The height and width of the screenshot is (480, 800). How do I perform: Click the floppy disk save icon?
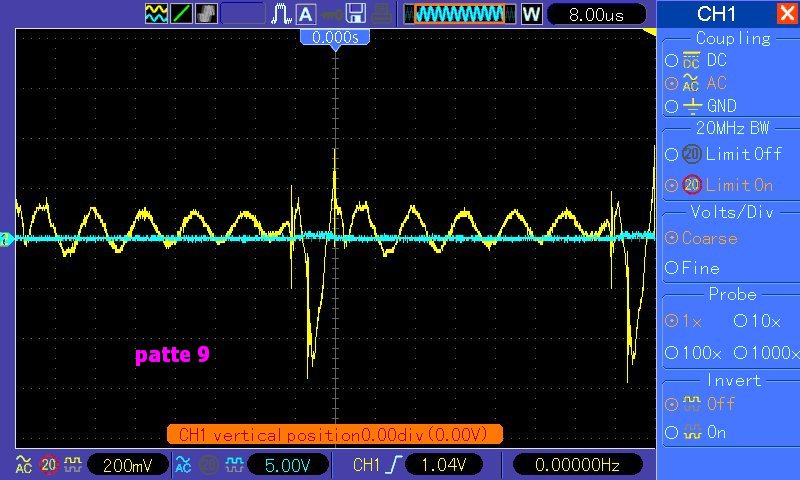tap(355, 14)
